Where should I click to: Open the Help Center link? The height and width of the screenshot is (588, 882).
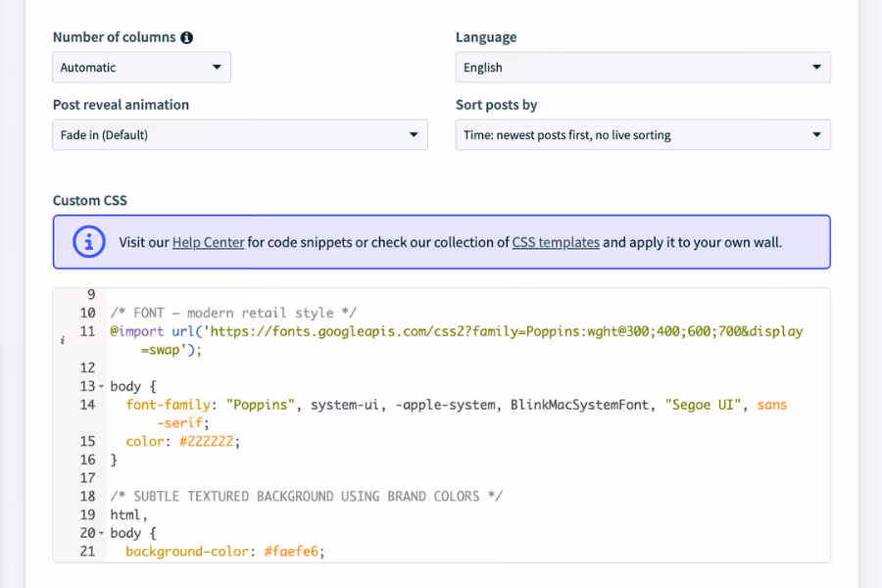click(x=208, y=242)
